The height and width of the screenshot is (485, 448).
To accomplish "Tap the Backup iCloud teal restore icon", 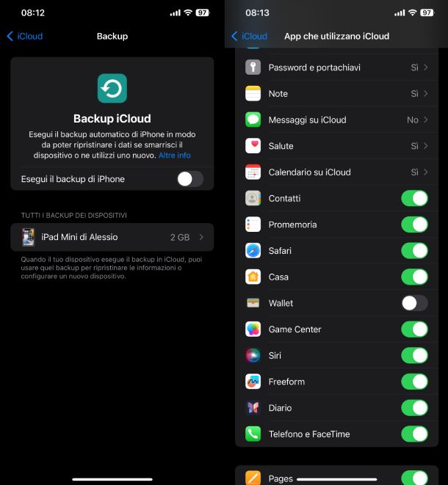I will [112, 88].
